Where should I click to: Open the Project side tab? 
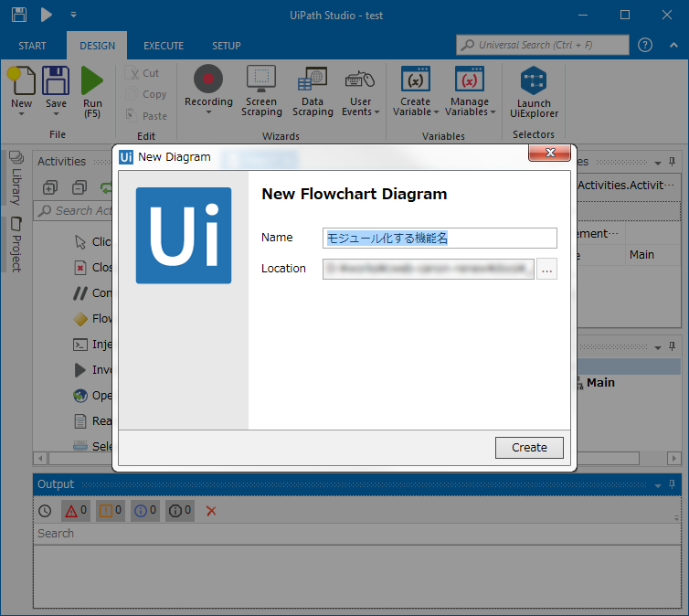tap(16, 244)
